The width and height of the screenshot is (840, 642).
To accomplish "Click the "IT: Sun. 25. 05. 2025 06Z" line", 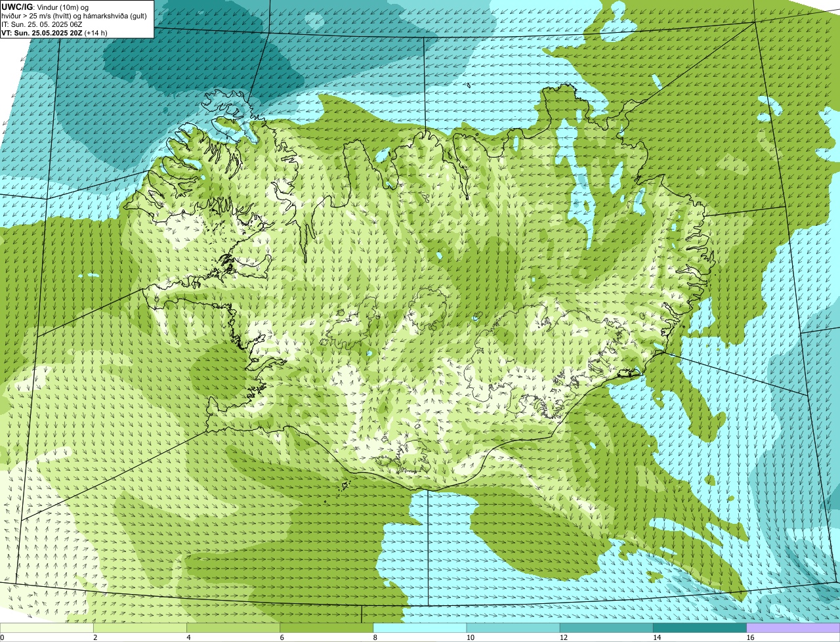I will tap(42, 24).
